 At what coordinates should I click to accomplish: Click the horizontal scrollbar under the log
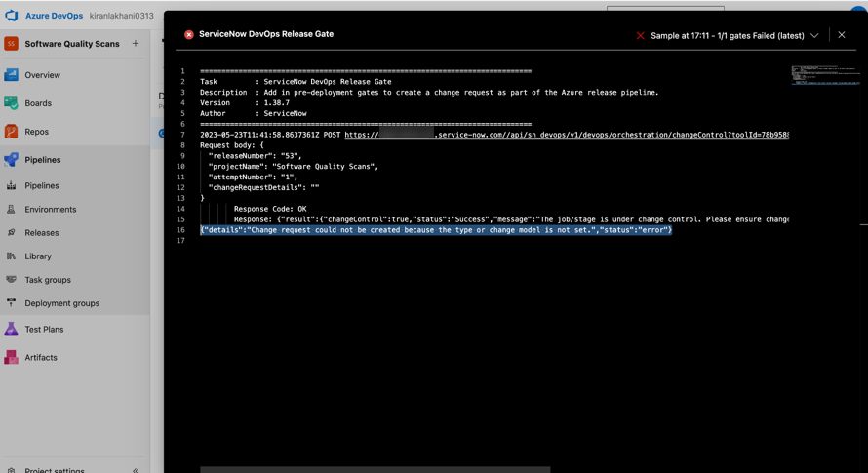click(x=375, y=470)
